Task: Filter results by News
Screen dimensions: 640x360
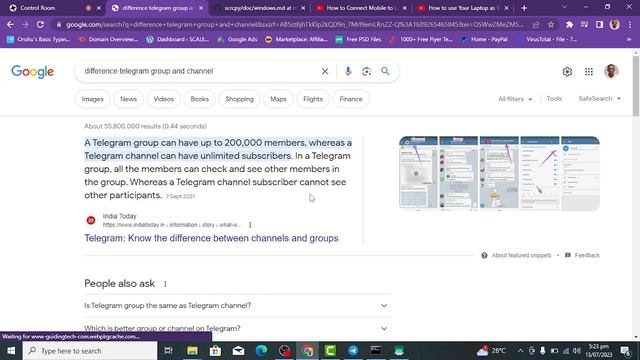Action: [x=129, y=99]
